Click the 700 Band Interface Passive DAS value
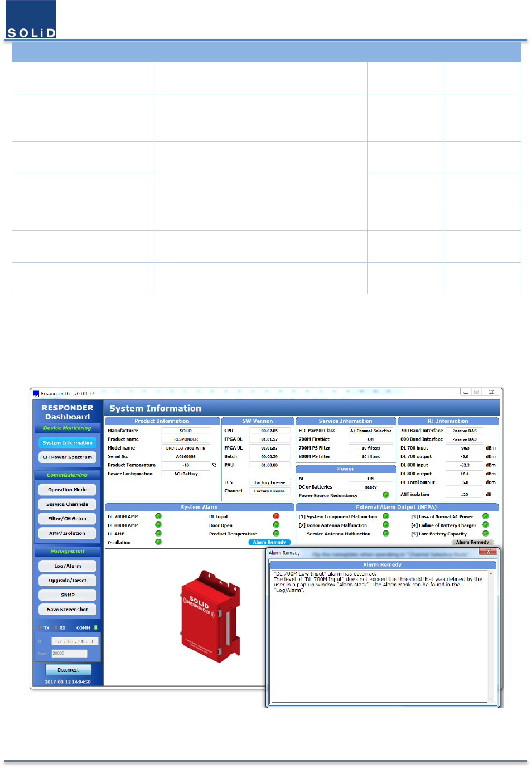 point(465,431)
